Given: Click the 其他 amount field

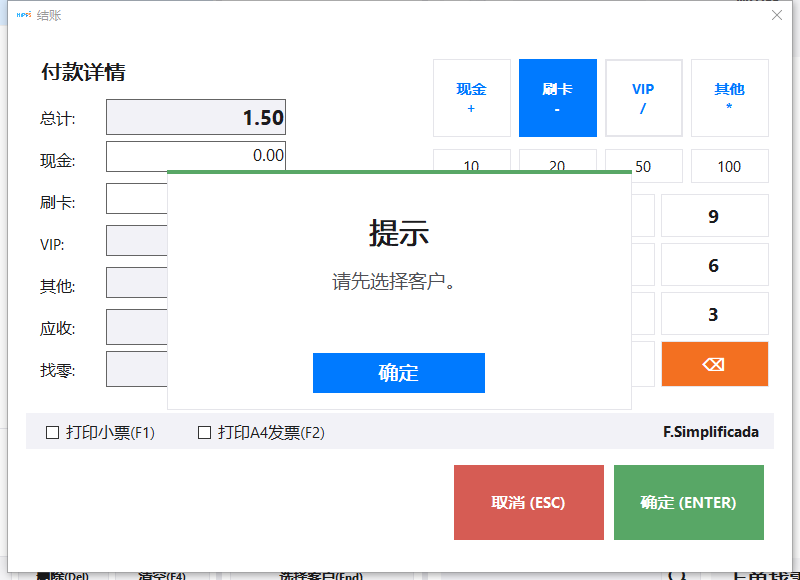Looking at the screenshot, I should [137, 282].
